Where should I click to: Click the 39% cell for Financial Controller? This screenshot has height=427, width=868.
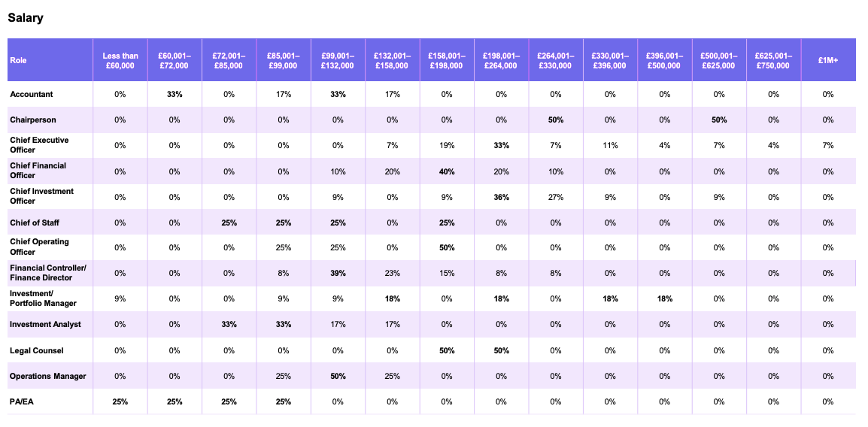pos(338,273)
